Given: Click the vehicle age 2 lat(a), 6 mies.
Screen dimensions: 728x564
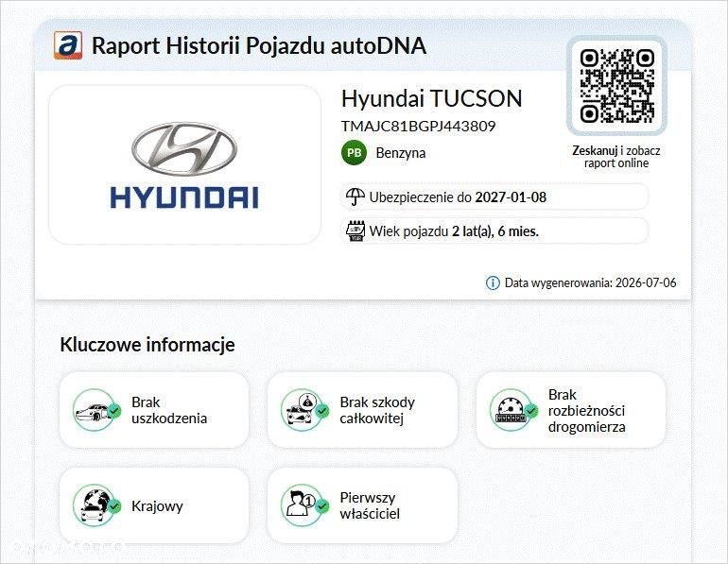Looking at the screenshot, I should click(x=494, y=231).
